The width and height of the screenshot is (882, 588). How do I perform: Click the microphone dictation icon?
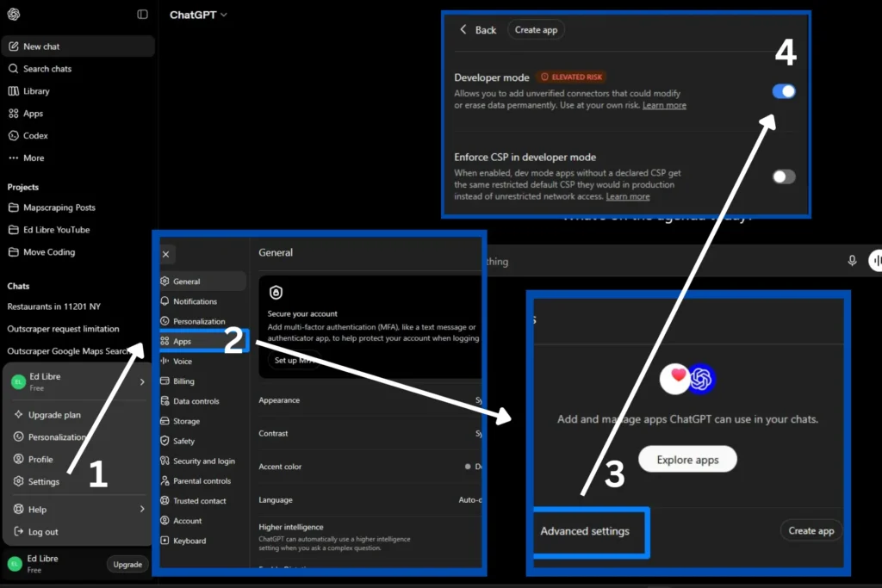coord(852,260)
